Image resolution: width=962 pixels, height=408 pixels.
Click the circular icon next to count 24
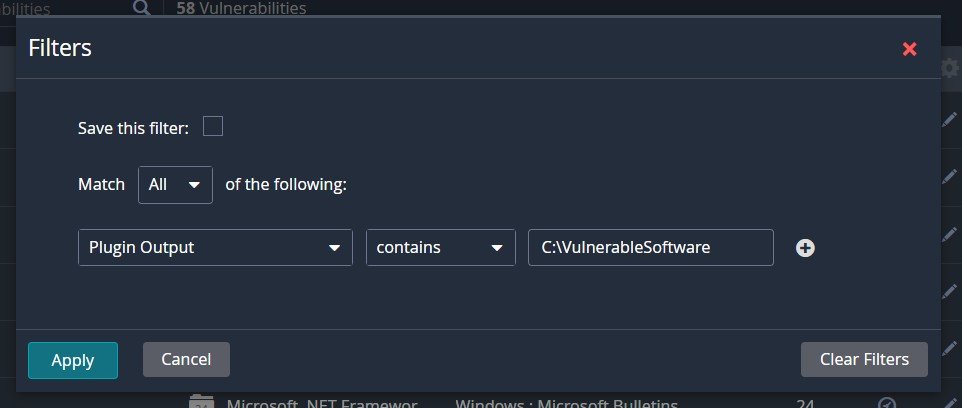pos(886,403)
